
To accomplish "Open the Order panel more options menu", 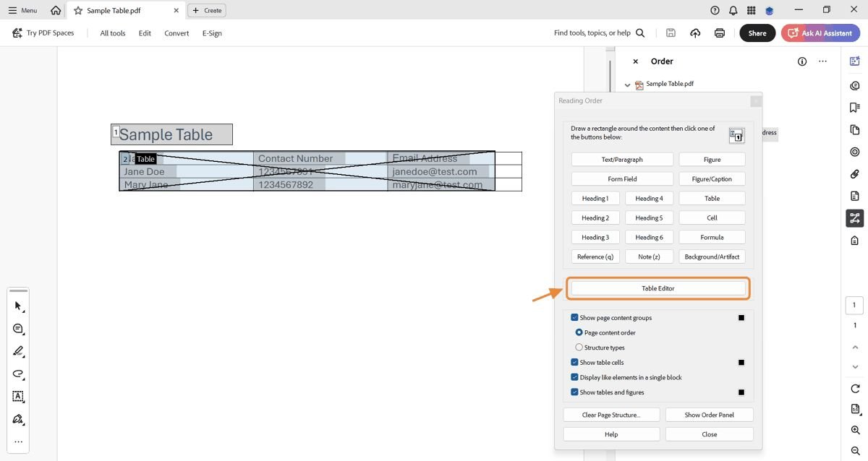I will [822, 61].
